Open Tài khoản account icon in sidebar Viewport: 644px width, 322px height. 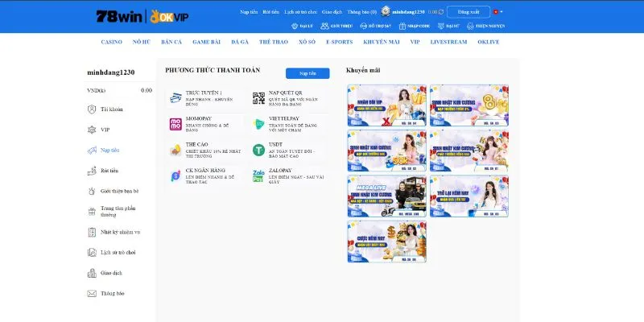(x=92, y=109)
